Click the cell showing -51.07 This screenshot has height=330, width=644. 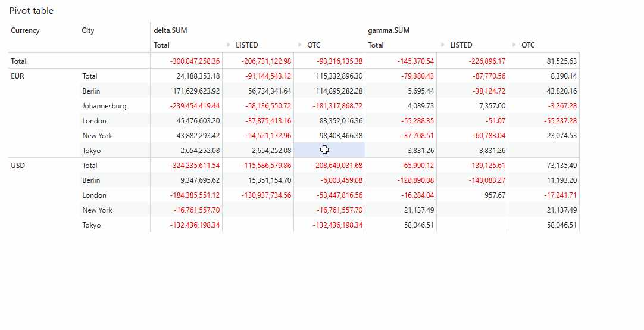pos(473,121)
